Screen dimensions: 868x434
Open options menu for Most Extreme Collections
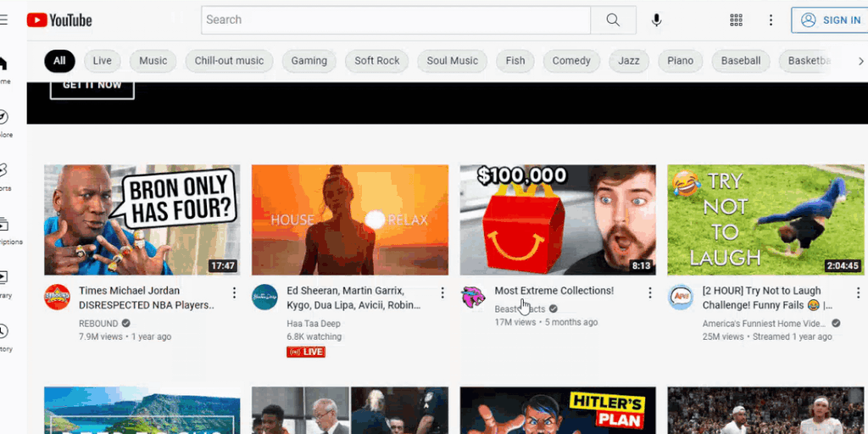coord(650,292)
